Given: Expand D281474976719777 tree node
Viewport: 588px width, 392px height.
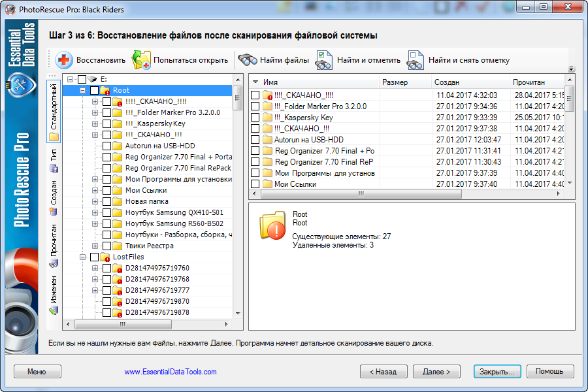Looking at the screenshot, I should [x=95, y=290].
